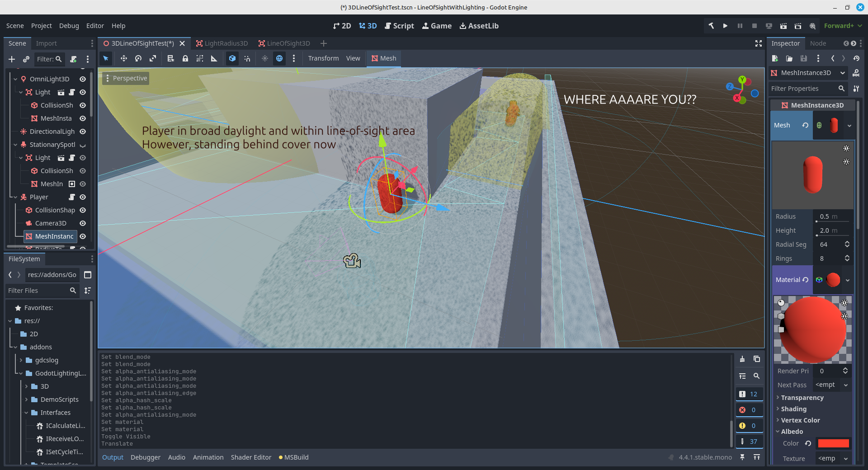The image size is (868, 470).
Task: Click the Albedo Color red swatch
Action: point(833,443)
